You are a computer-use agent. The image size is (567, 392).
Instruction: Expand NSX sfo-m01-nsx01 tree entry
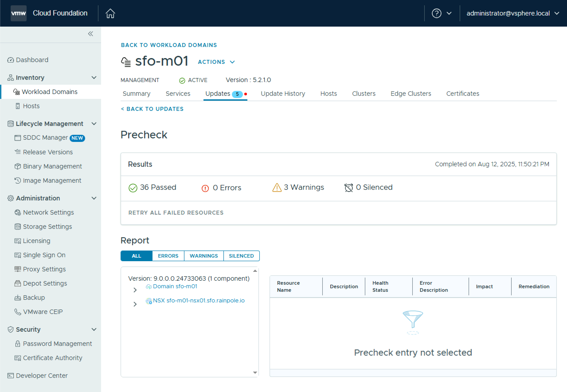pos(135,304)
